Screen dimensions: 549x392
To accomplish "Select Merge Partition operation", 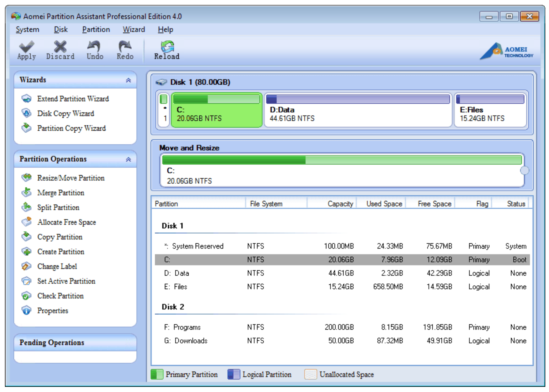I will coord(60,193).
